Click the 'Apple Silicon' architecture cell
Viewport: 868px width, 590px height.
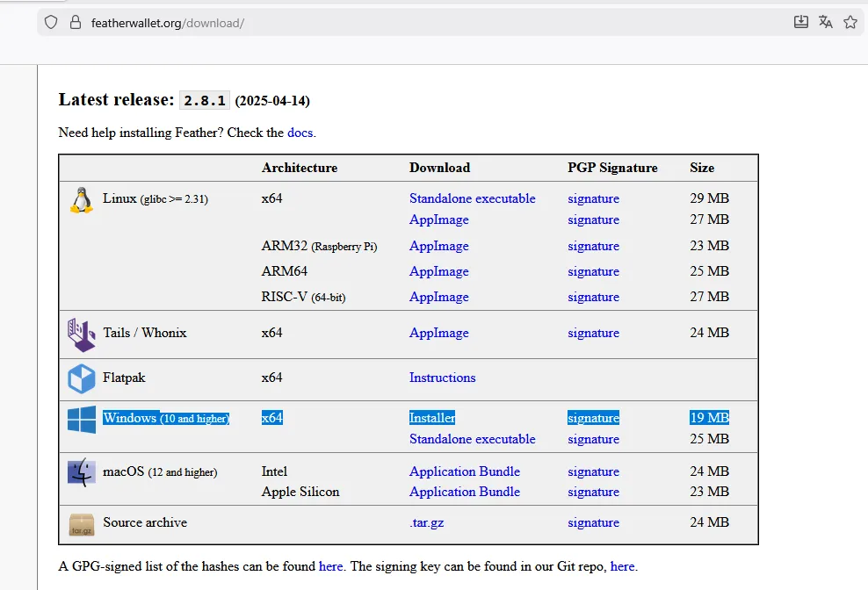pos(300,492)
